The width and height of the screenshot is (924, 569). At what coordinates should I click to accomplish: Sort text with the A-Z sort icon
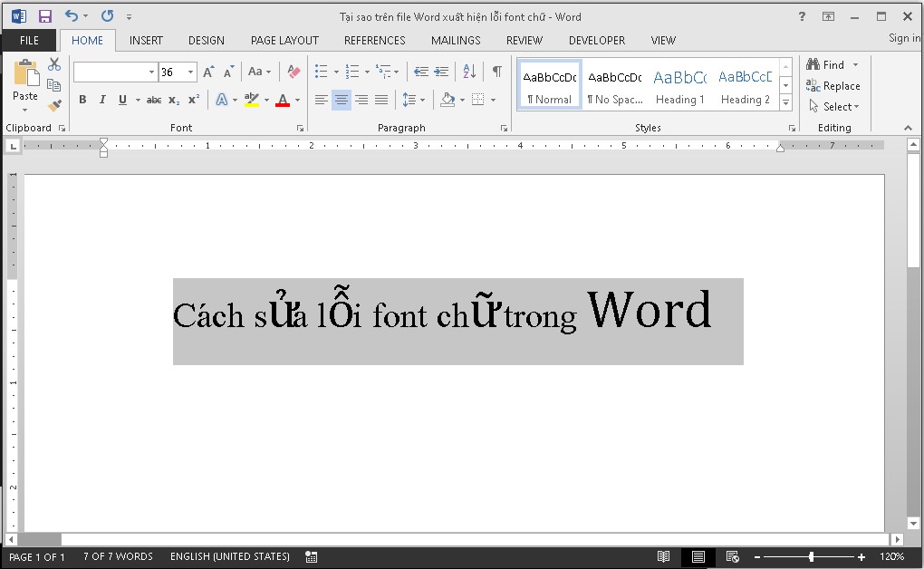click(x=469, y=72)
